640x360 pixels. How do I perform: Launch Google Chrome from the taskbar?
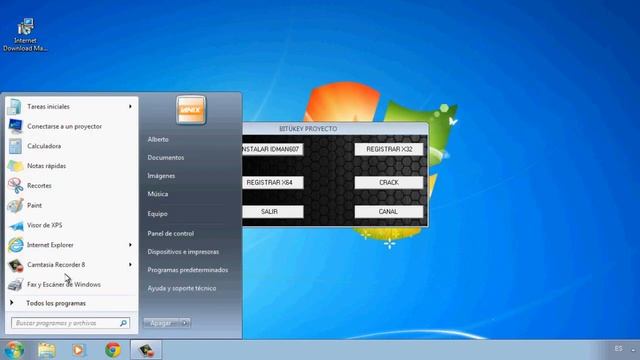[x=113, y=350]
